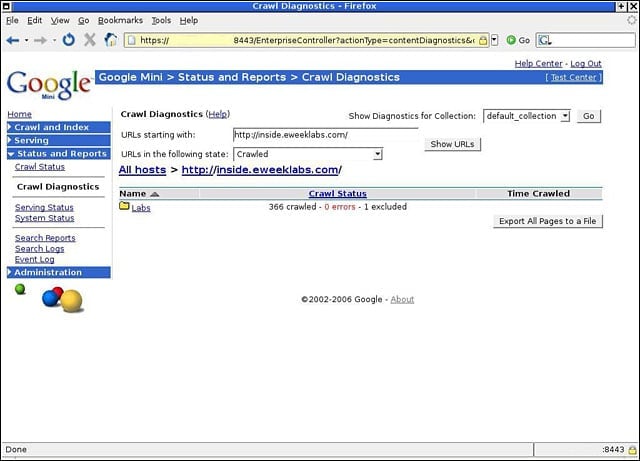The image size is (640, 461).
Task: Click the browser Forward arrow
Action: pyautogui.click(x=40, y=40)
